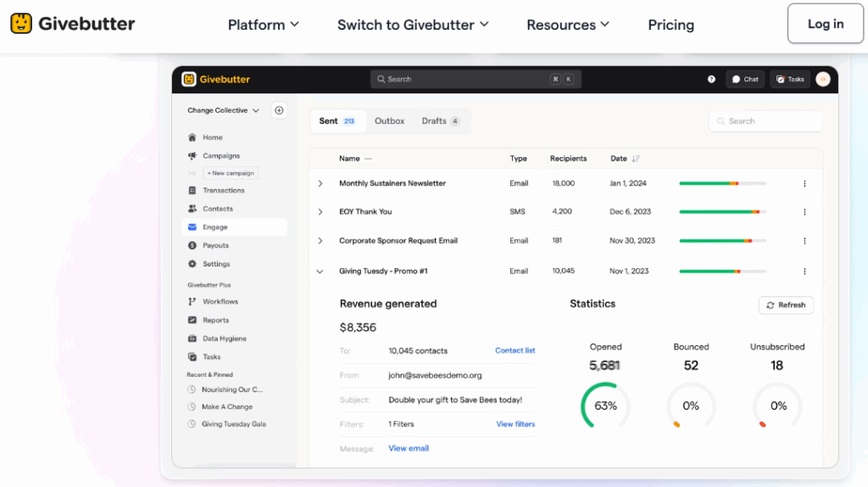Collapse the Giving Tuesdy - Promo #1 row
868x487 pixels.
point(320,271)
